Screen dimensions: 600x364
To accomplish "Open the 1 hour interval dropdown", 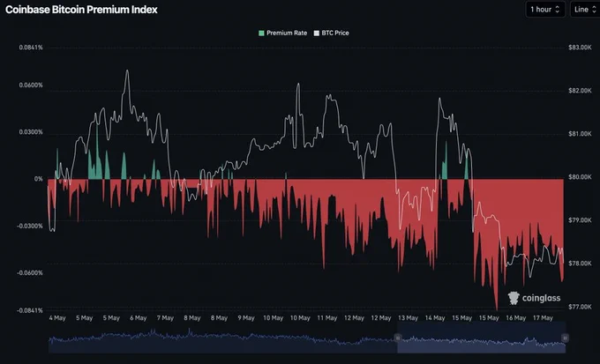I will [545, 10].
